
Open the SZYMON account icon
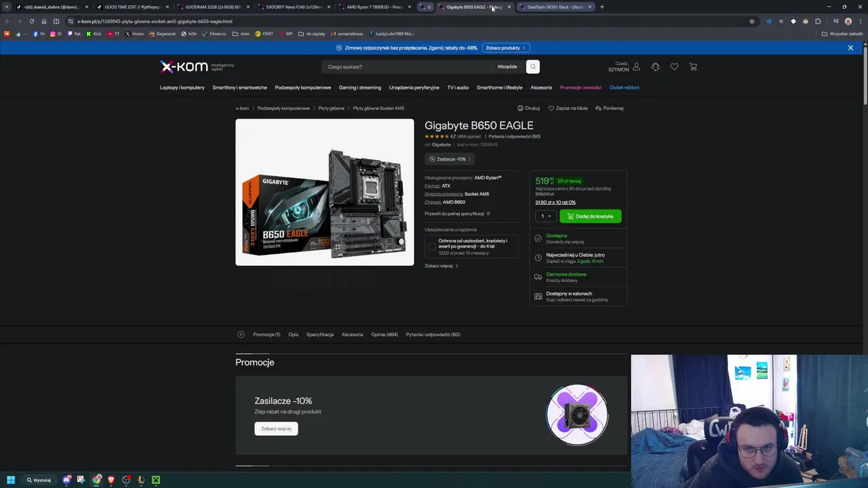point(636,66)
